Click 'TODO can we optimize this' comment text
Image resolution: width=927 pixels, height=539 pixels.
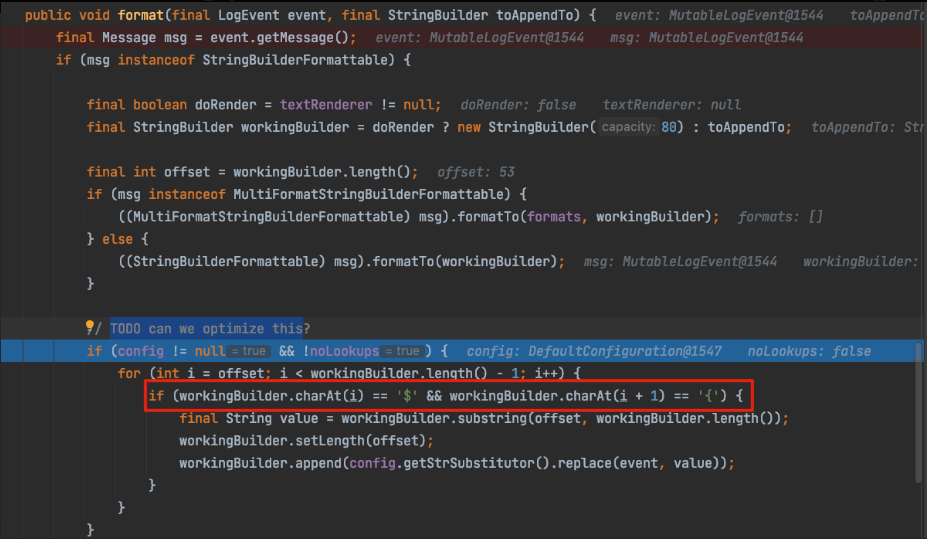[206, 329]
